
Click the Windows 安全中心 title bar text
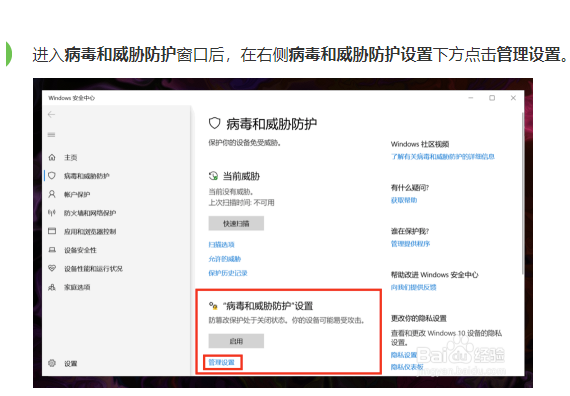tap(72, 98)
